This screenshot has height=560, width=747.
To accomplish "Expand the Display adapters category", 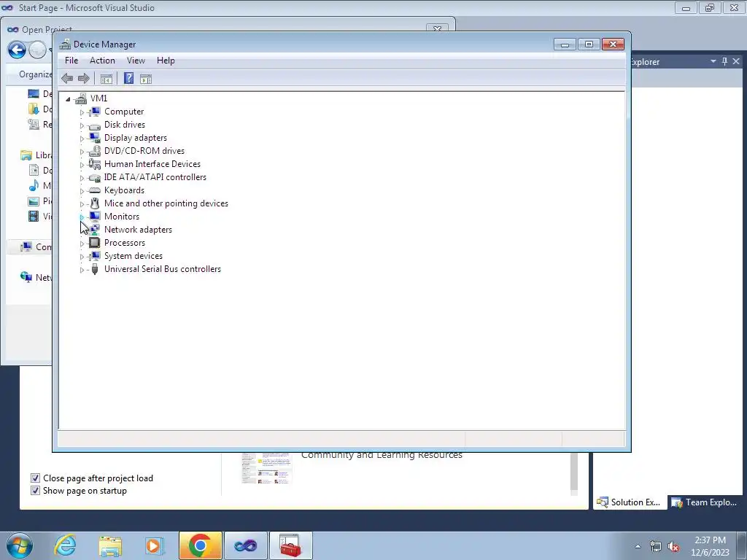I will click(x=82, y=139).
